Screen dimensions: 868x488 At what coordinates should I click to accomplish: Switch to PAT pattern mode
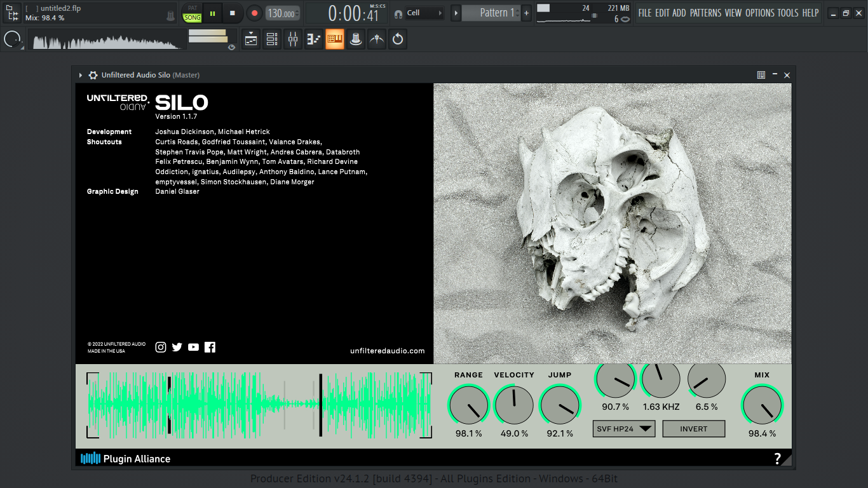(193, 8)
